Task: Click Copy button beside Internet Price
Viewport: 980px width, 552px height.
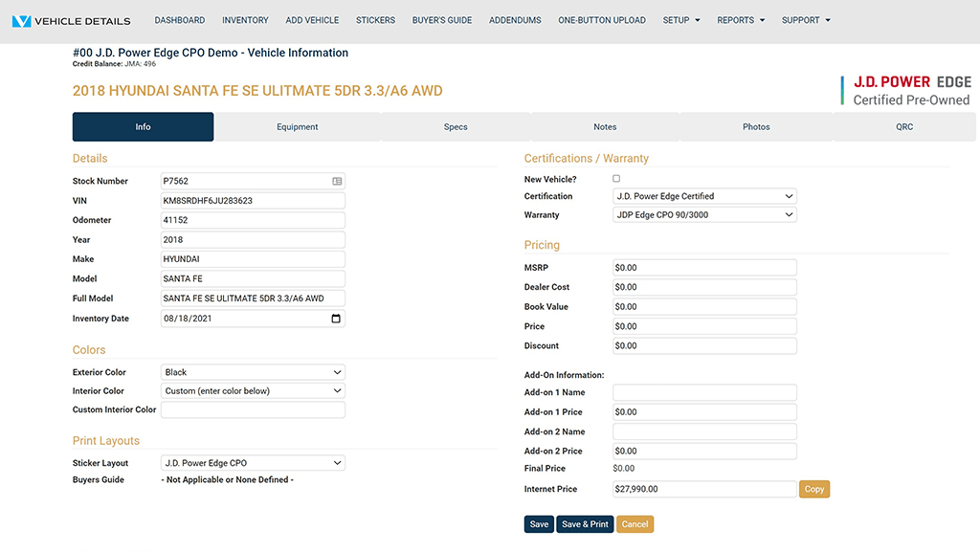Action: coord(814,489)
